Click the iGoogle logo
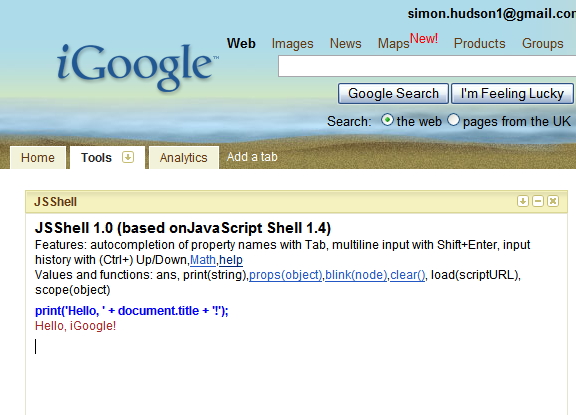576x415 pixels. tap(138, 67)
